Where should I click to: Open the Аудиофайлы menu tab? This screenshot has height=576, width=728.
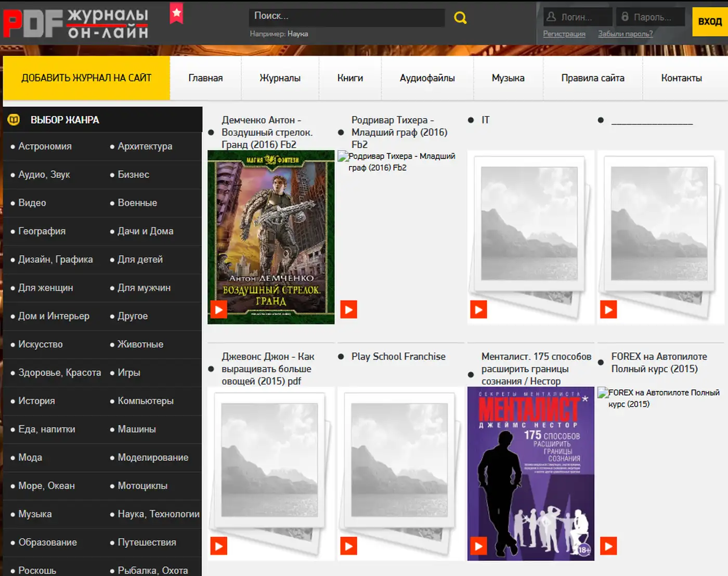(427, 78)
